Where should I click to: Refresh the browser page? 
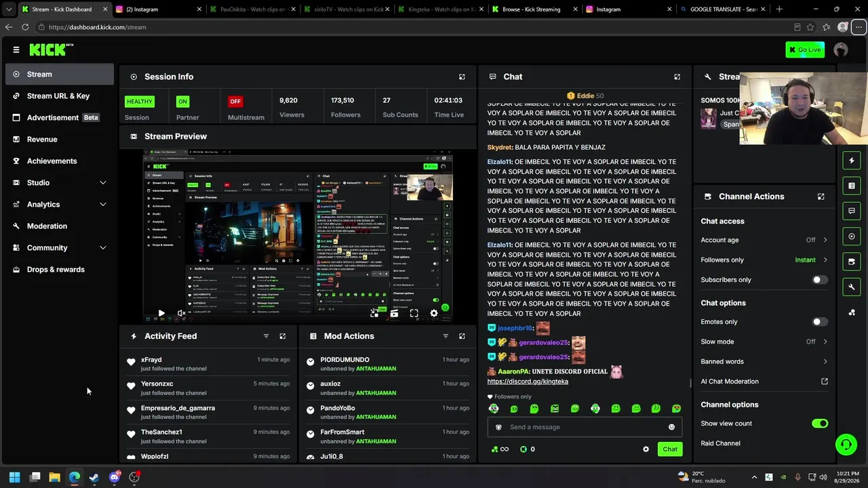point(25,27)
